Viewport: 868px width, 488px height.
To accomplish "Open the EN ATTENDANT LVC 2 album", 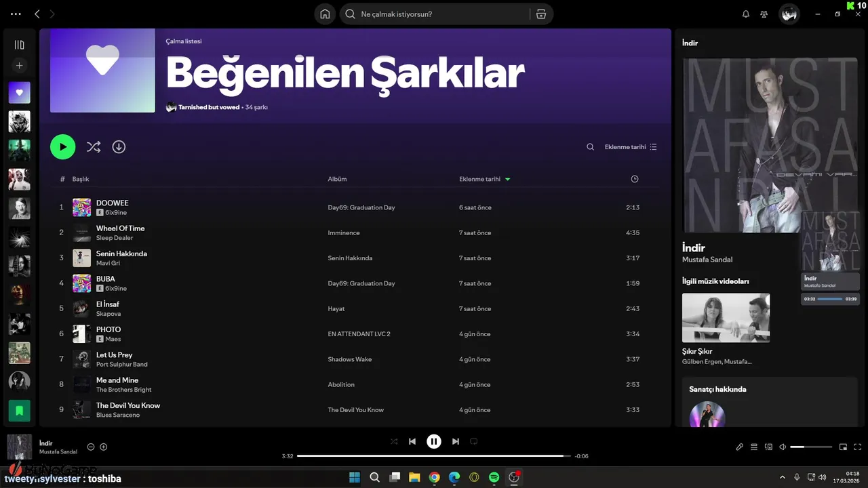I will coord(359,333).
